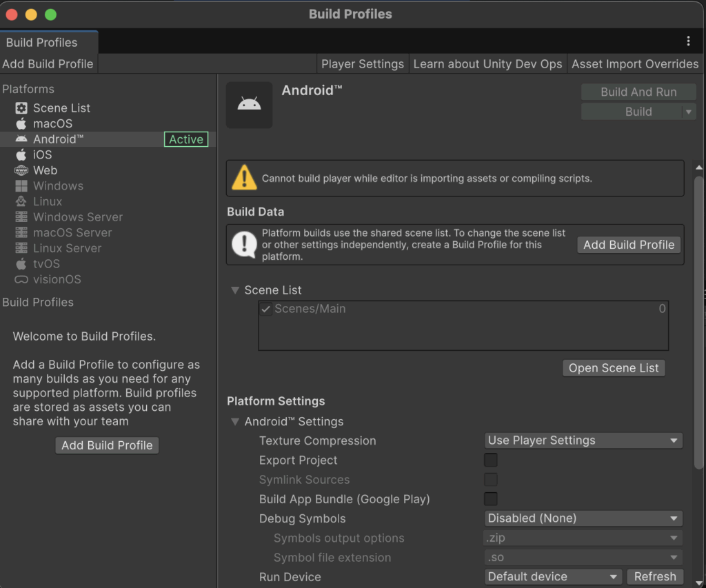Open the Texture Compression dropdown
Viewport: 706px width, 588px height.
click(583, 440)
